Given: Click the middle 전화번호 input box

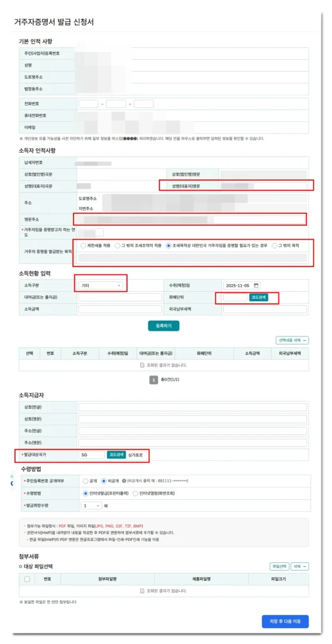Looking at the screenshot, I should [116, 104].
